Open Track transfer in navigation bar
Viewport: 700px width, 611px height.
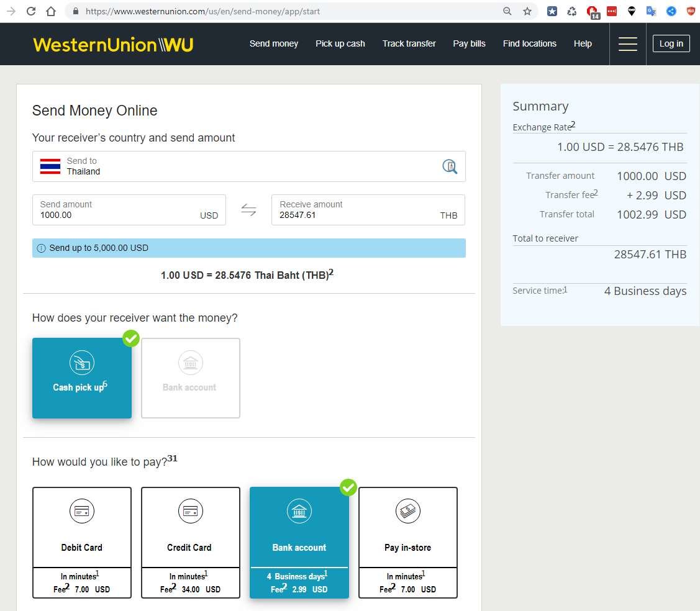(409, 43)
